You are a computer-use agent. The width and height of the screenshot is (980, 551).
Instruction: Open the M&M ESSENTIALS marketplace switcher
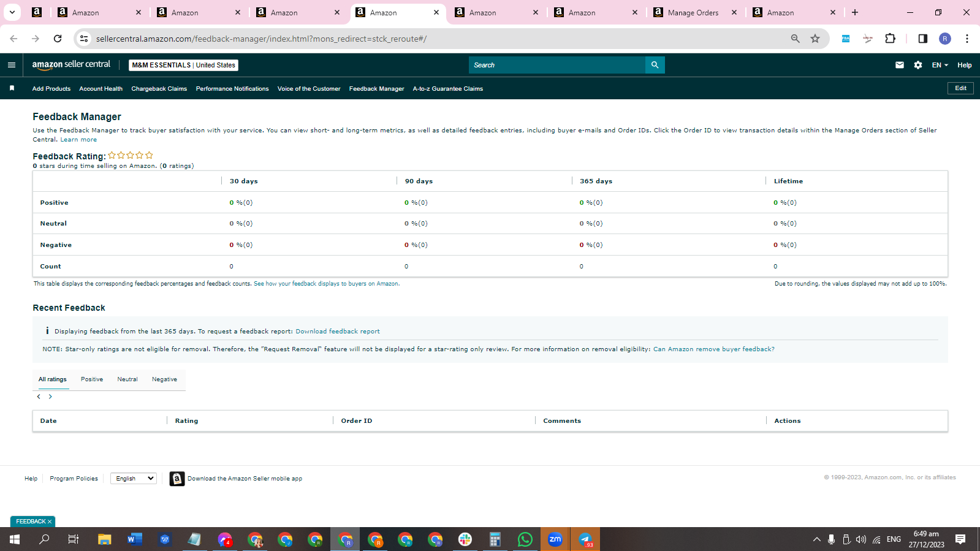click(x=184, y=65)
